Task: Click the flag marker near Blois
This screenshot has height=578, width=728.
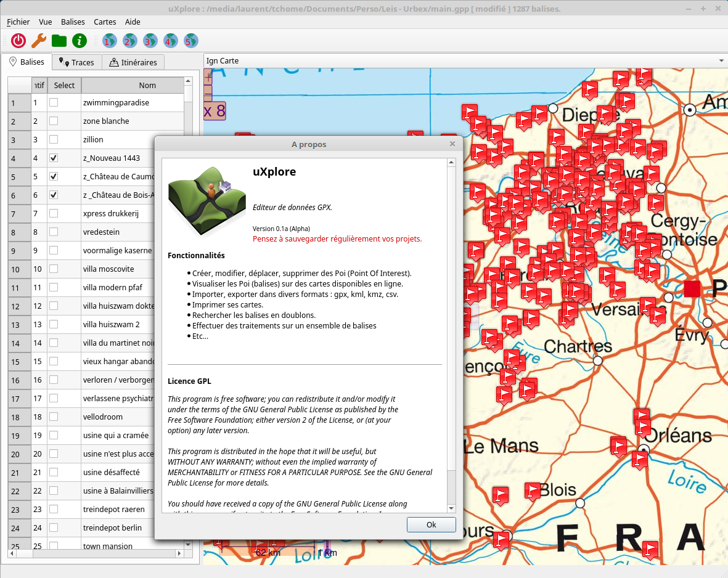Action: 533,491
